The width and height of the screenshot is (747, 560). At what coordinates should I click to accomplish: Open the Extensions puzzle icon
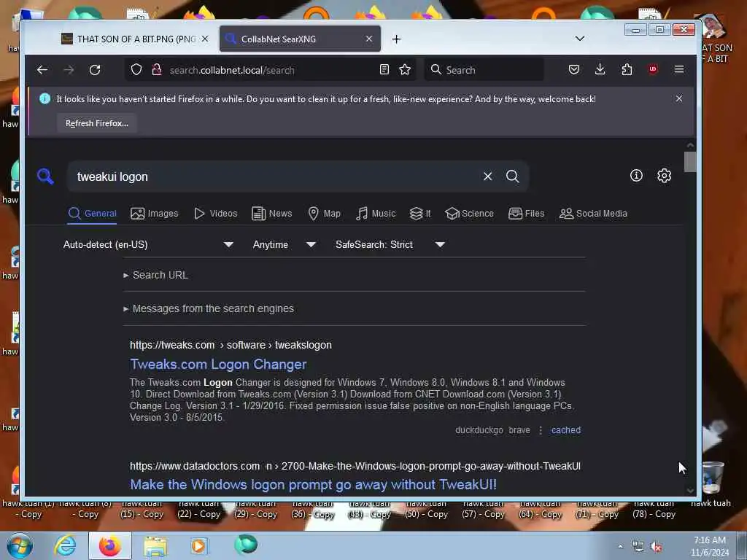(x=627, y=70)
